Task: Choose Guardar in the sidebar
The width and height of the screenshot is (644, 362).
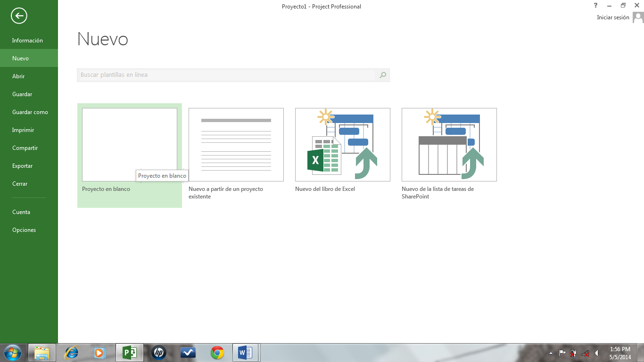Action: click(29, 94)
